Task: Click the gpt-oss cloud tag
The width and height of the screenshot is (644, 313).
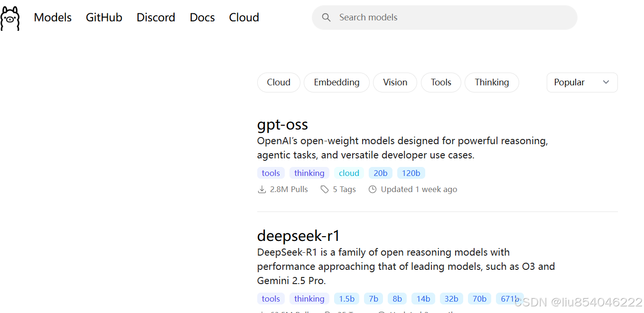Action: coord(349,173)
